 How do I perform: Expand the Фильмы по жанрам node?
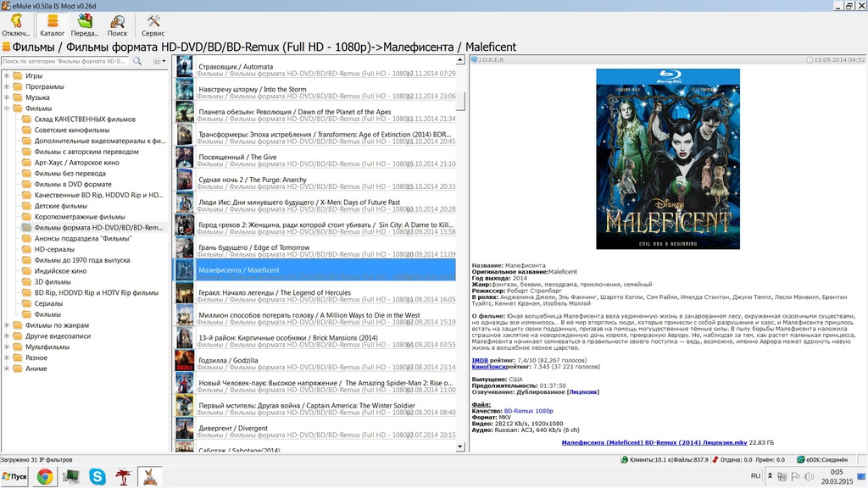7,325
